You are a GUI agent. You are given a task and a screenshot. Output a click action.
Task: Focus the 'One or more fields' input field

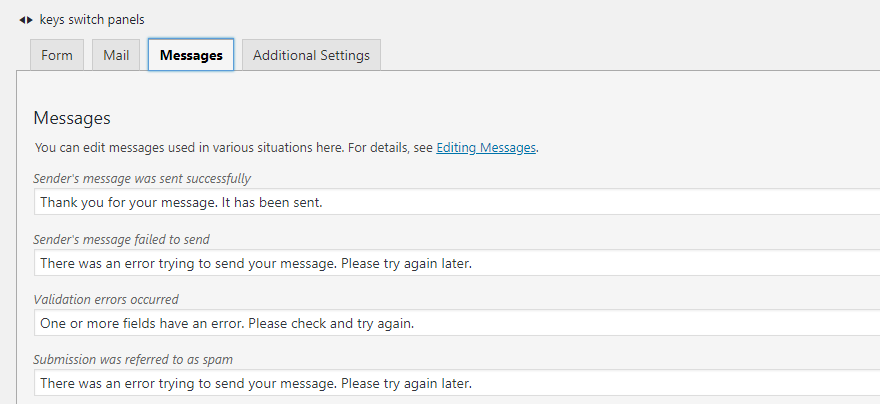(x=600, y=323)
